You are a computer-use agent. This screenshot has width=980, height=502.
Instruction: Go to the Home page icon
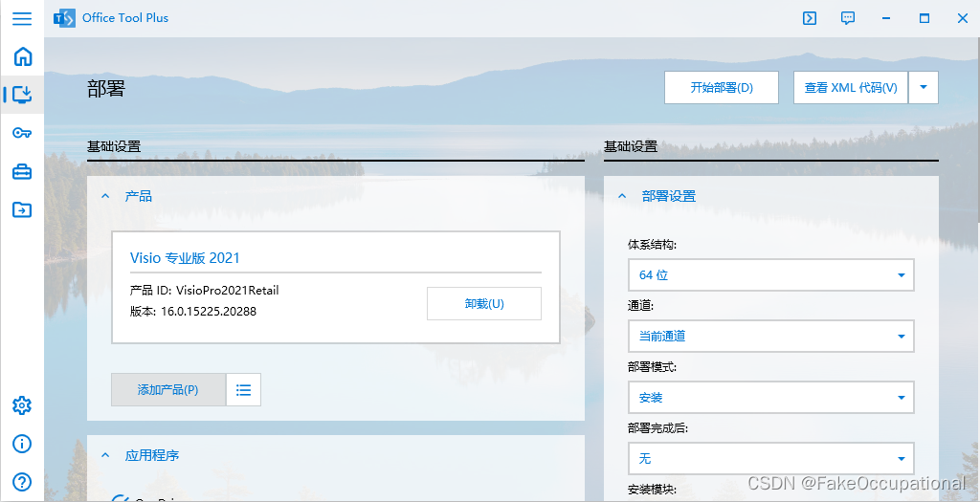coord(23,56)
